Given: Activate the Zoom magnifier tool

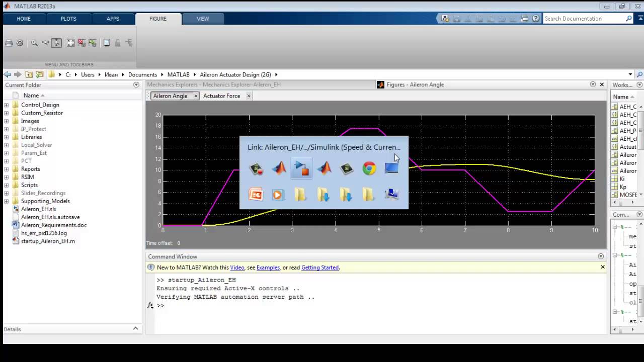Looking at the screenshot, I should pyautogui.click(x=34, y=43).
